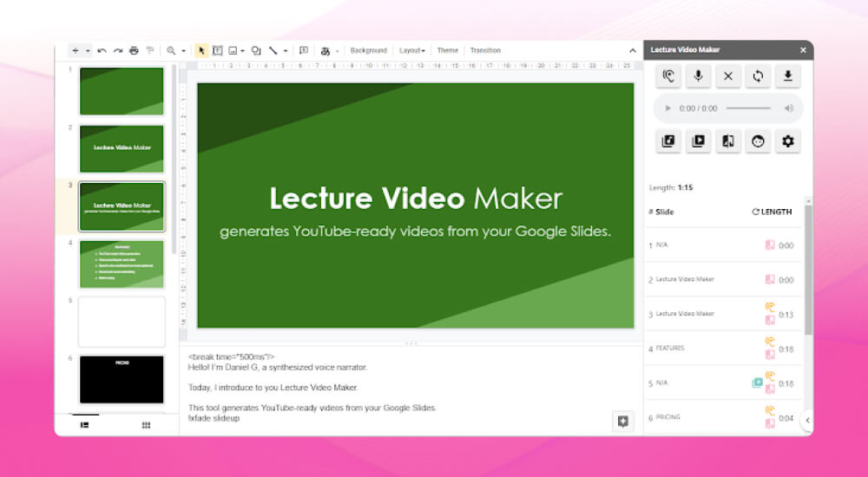Open the Transition option
Viewport: 868px width, 477px height.
pos(485,50)
